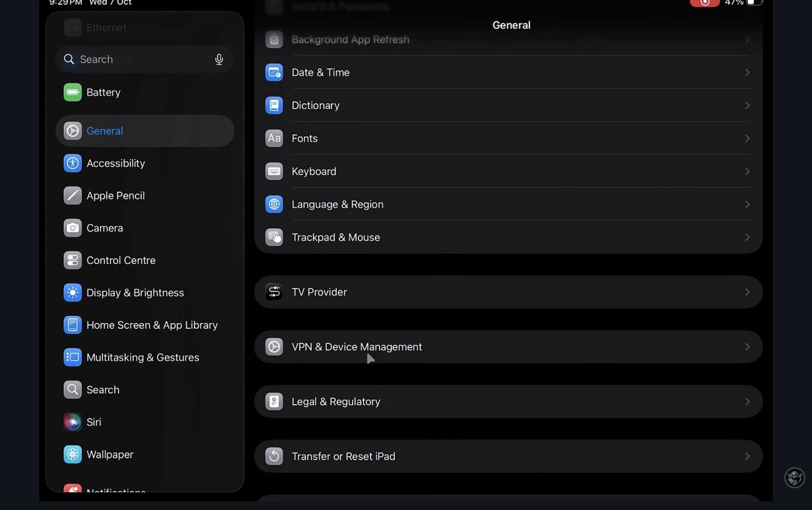Open the Control Centre label in sidebar

pos(121,260)
